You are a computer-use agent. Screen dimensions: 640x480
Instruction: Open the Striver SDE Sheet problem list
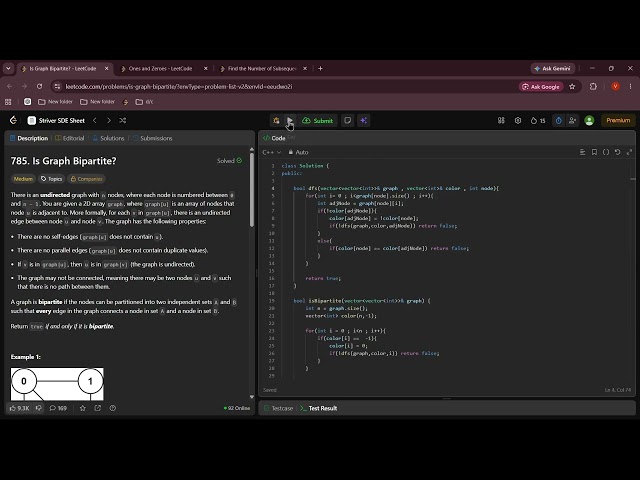(x=56, y=120)
